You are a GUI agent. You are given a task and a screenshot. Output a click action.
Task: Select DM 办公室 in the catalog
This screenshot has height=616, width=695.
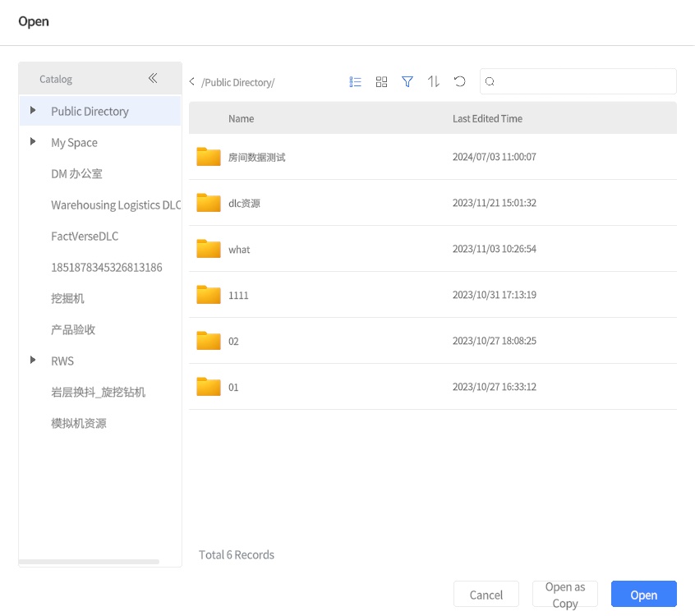point(76,173)
